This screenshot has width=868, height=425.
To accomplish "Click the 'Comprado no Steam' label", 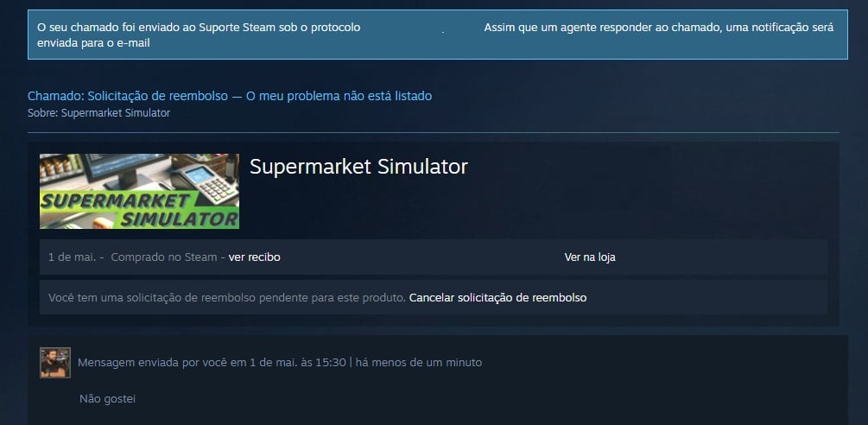I will tap(164, 257).
